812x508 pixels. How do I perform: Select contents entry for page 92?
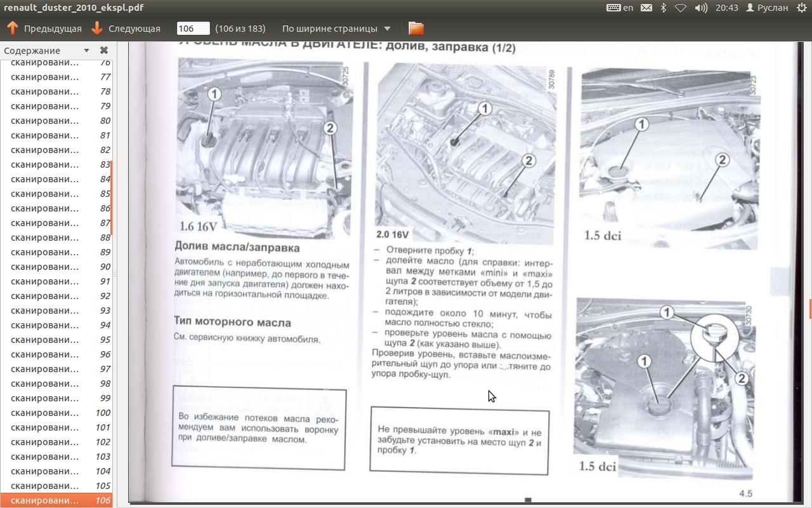[56, 296]
